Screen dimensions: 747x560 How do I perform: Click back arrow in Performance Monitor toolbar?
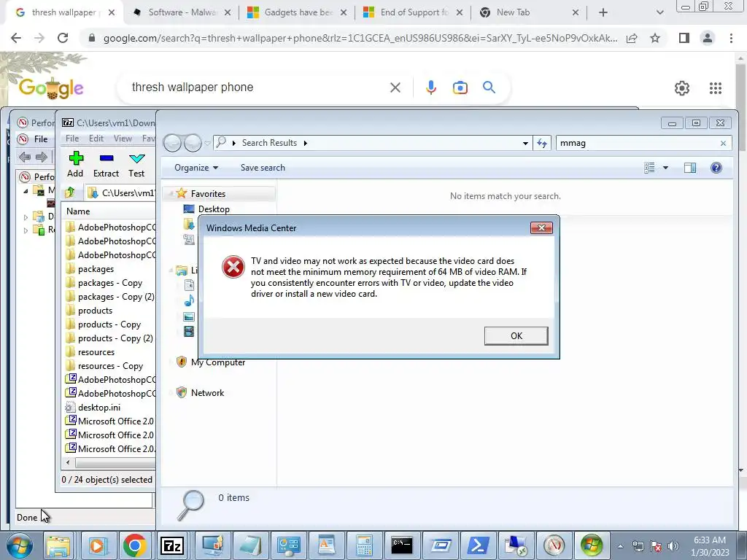[25, 157]
